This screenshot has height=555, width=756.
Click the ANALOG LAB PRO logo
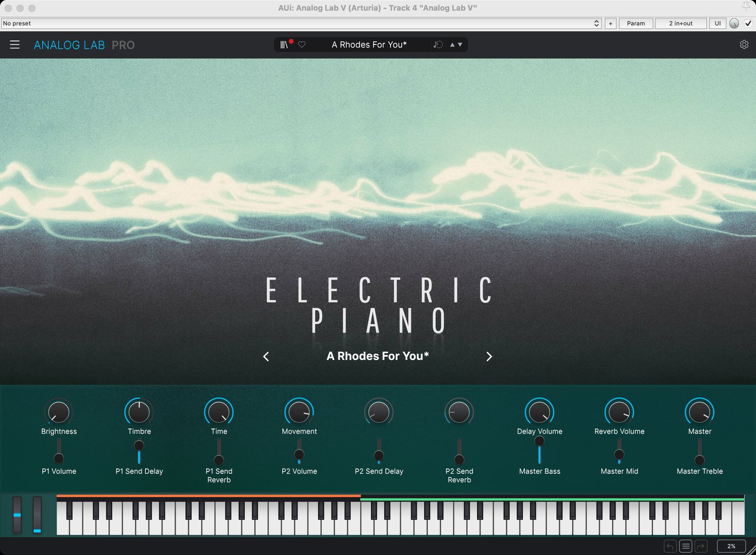(84, 45)
